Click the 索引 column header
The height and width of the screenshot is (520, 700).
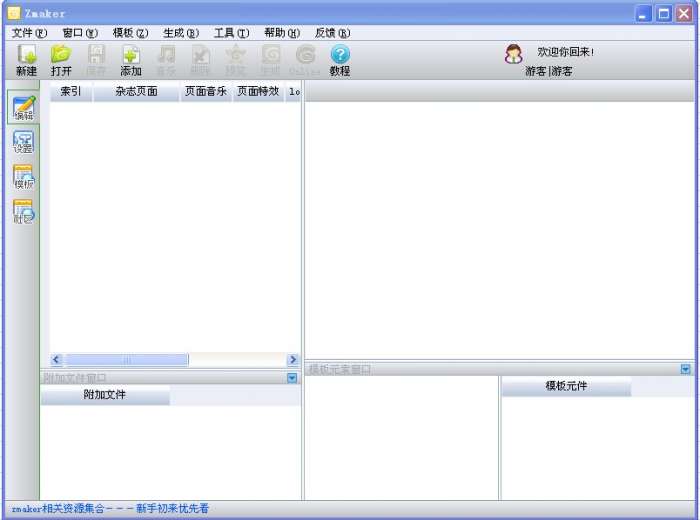(x=71, y=92)
